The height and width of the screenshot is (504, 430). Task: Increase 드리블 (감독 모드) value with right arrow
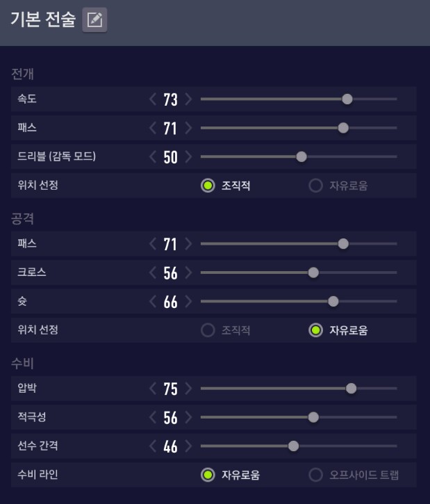188,156
